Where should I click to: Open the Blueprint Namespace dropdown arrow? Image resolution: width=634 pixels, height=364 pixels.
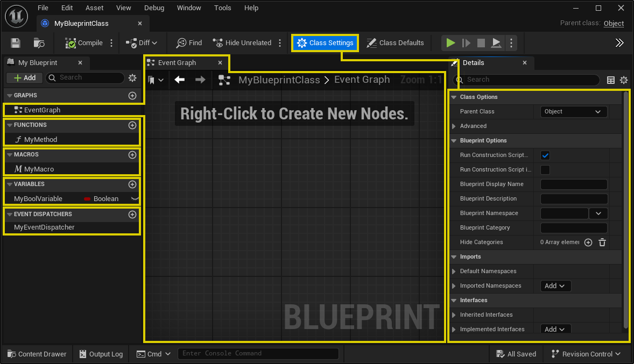(x=598, y=213)
